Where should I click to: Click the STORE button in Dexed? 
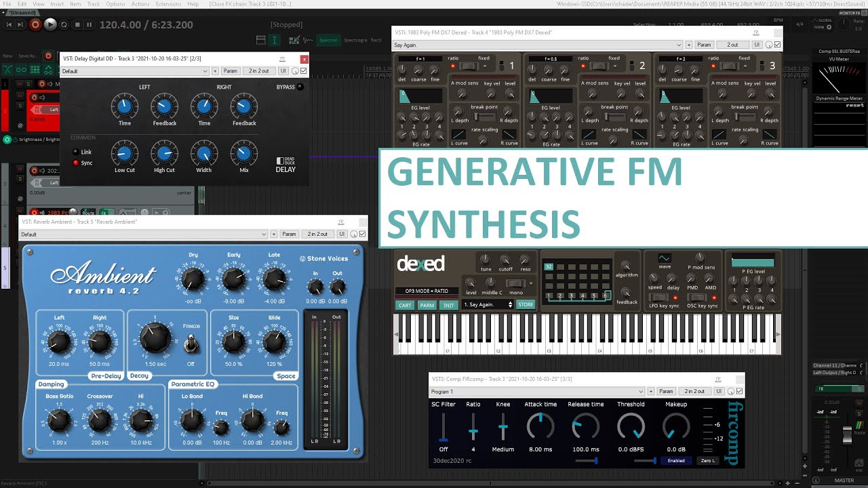pos(526,305)
